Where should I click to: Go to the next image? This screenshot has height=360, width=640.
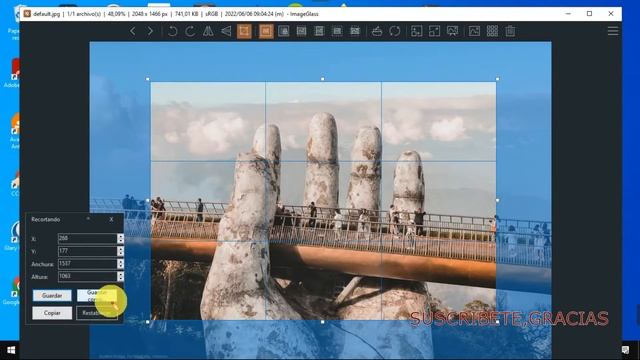tap(150, 31)
